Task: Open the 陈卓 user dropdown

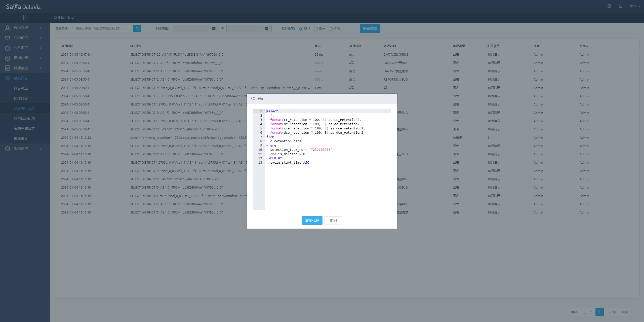Action: pos(634,6)
